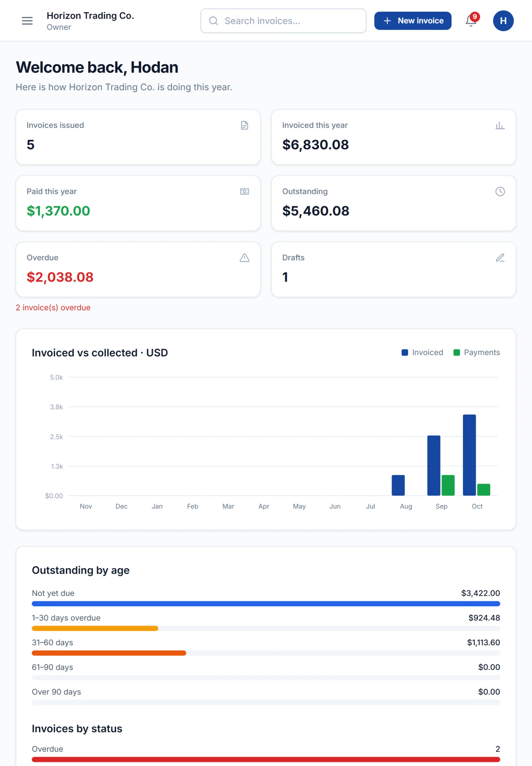The width and height of the screenshot is (532, 766).
Task: Open the H user avatar menu
Action: pyautogui.click(x=503, y=21)
